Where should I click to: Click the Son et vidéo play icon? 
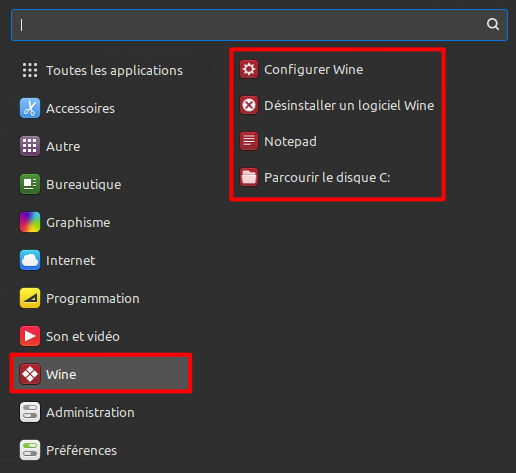(x=30, y=336)
